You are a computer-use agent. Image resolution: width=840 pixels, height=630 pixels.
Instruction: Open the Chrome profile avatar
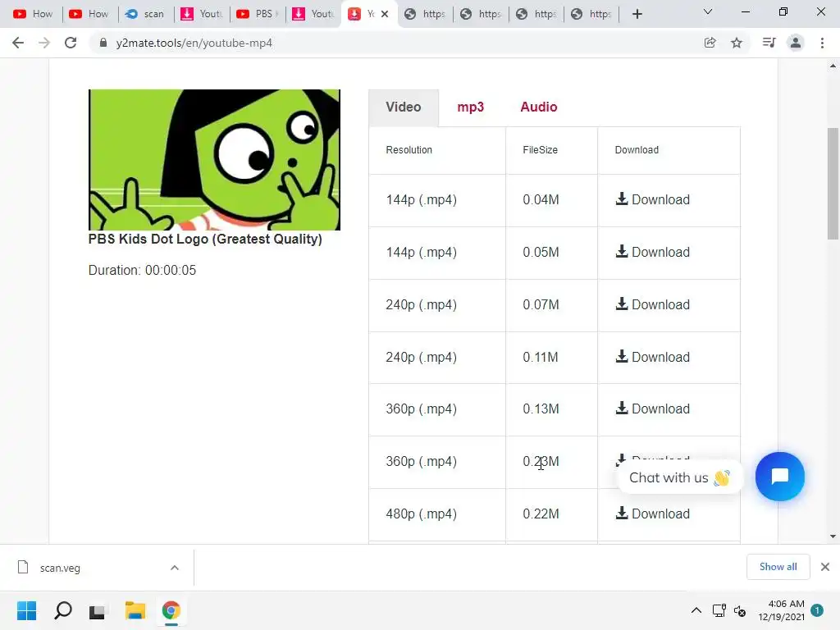coord(796,43)
